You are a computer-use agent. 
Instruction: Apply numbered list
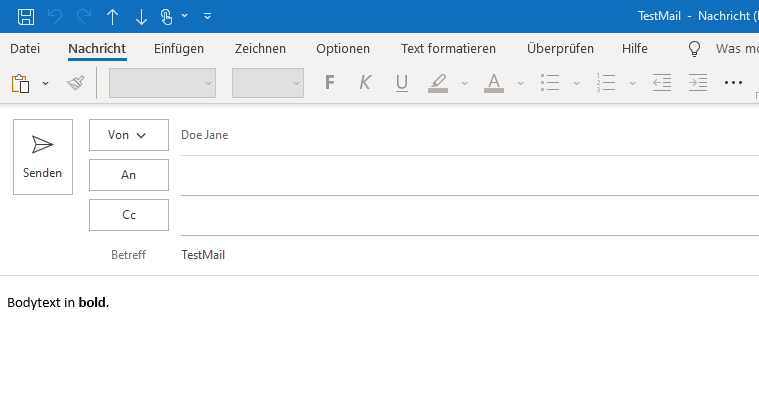pyautogui.click(x=606, y=83)
